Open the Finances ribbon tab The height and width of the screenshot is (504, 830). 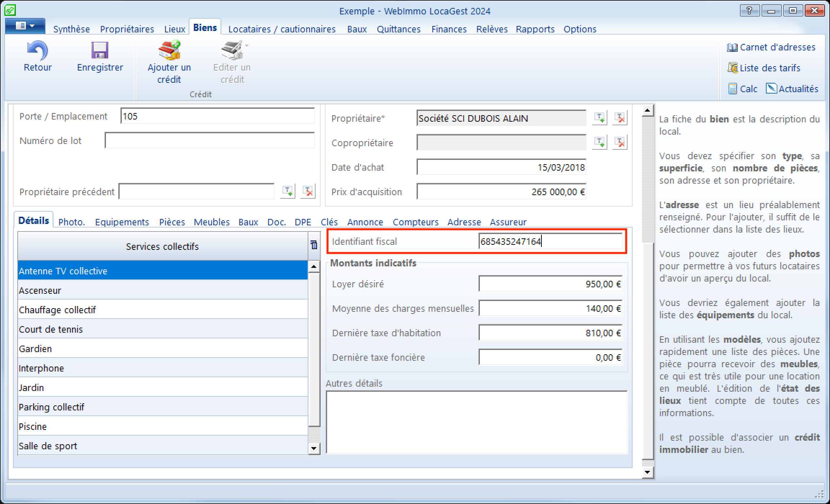[449, 29]
